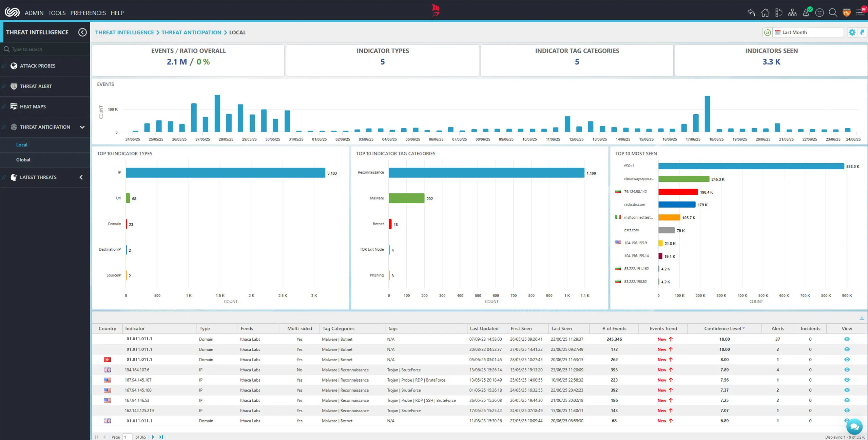
Task: Open the Tools menu
Action: 57,13
